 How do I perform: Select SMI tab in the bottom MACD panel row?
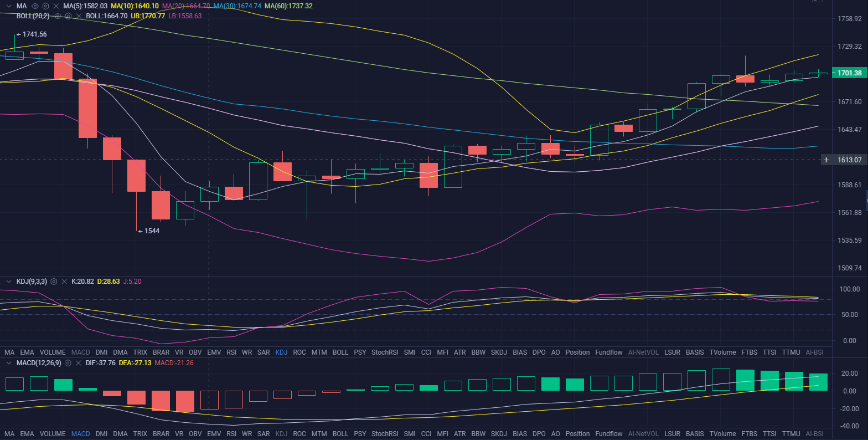(x=410, y=434)
